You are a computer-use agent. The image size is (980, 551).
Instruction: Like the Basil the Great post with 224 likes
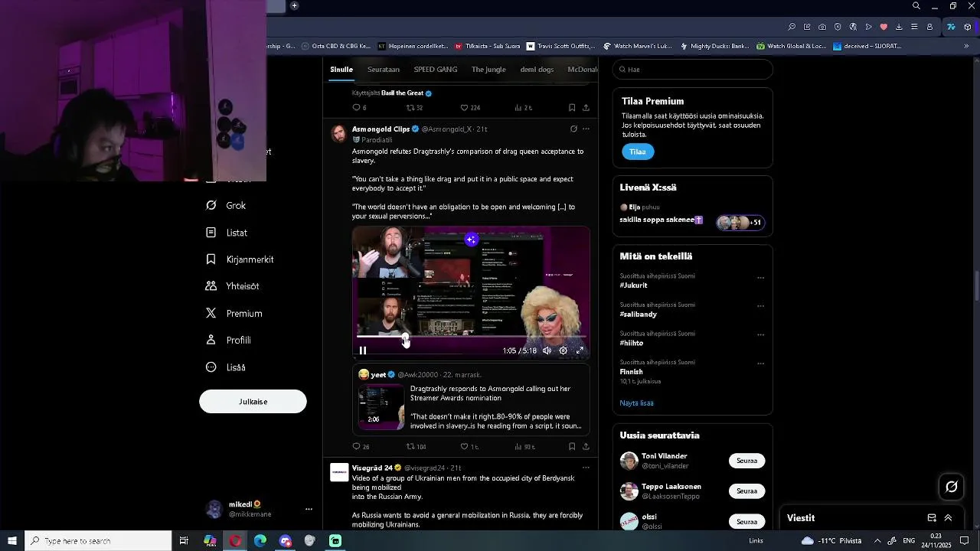[x=470, y=108]
